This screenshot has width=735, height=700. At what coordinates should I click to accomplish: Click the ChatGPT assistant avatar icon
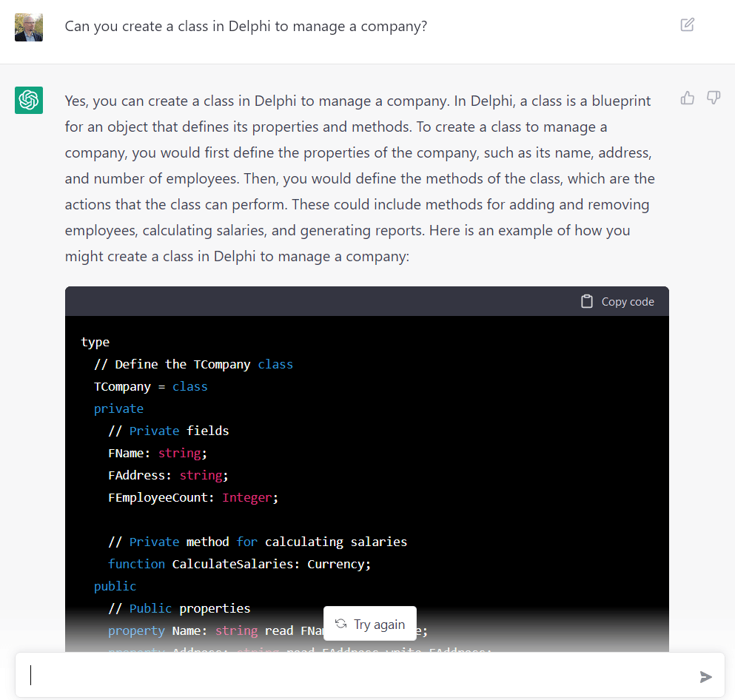pyautogui.click(x=28, y=100)
